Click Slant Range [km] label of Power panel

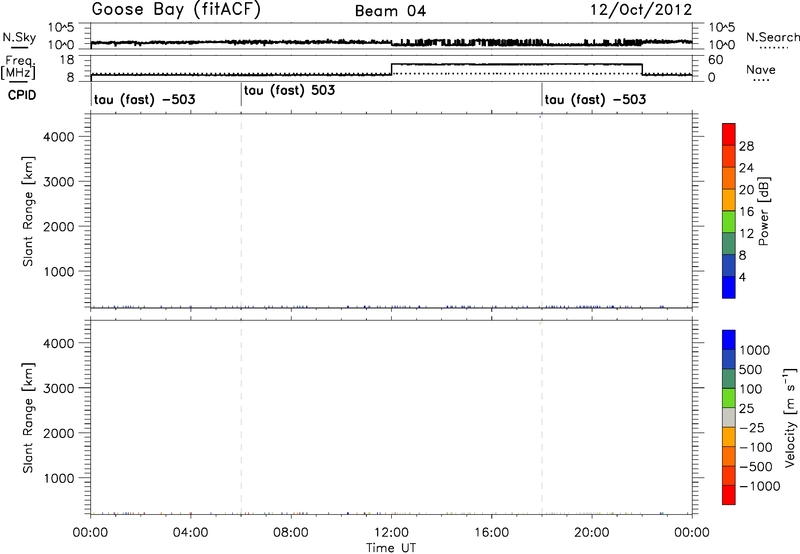coord(28,211)
